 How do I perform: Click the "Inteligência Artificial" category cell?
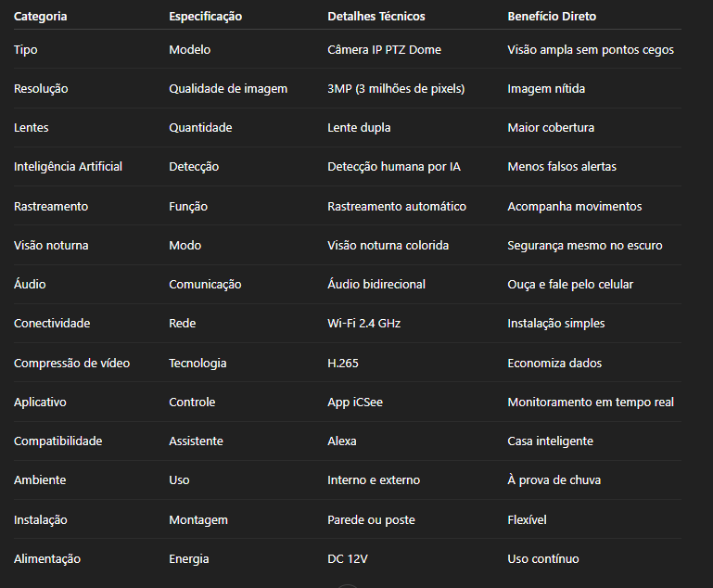tap(68, 167)
